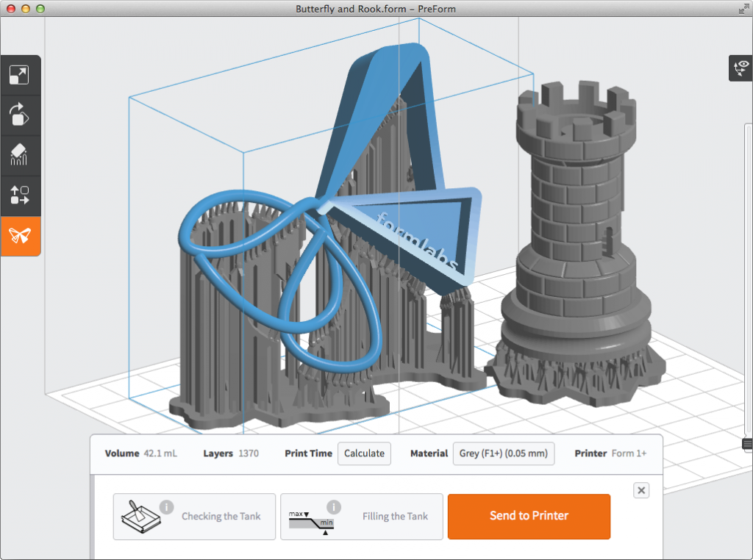Screen dimensions: 753x560
Task: Click the orange Formlabs butterfly print button
Action: pyautogui.click(x=20, y=236)
